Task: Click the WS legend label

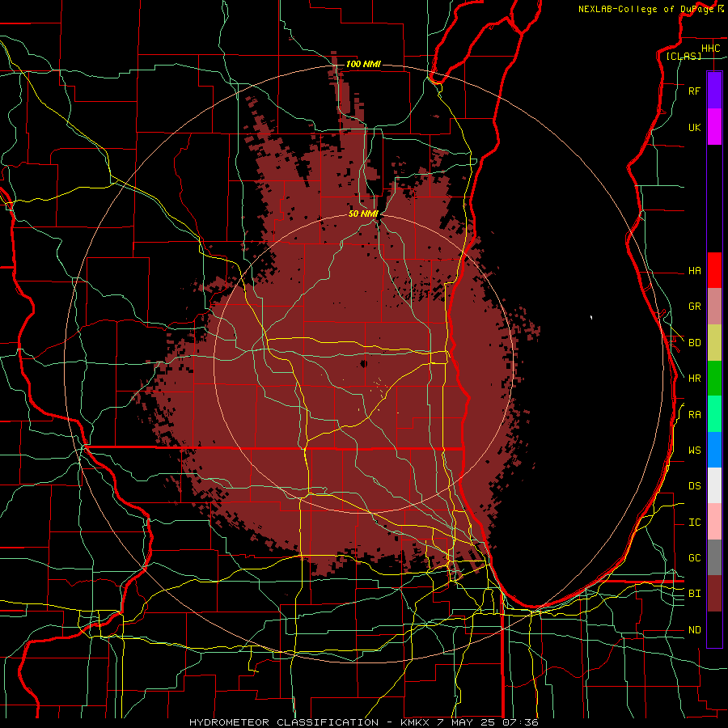Action: pos(694,450)
